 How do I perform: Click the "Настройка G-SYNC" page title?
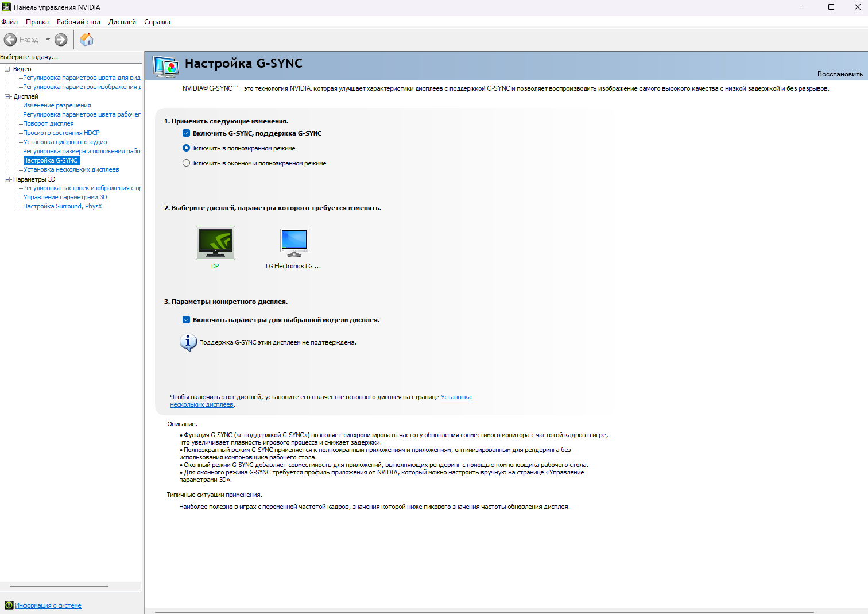click(x=243, y=63)
